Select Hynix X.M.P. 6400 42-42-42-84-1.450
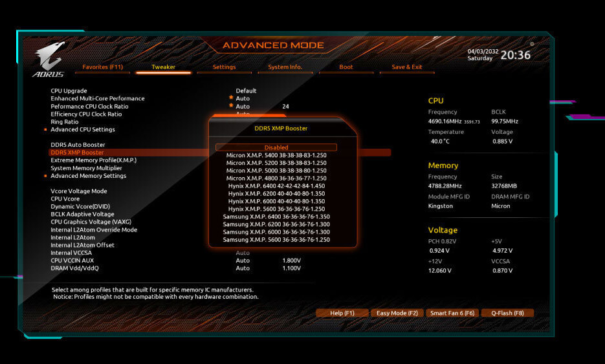The width and height of the screenshot is (605, 364). (276, 186)
